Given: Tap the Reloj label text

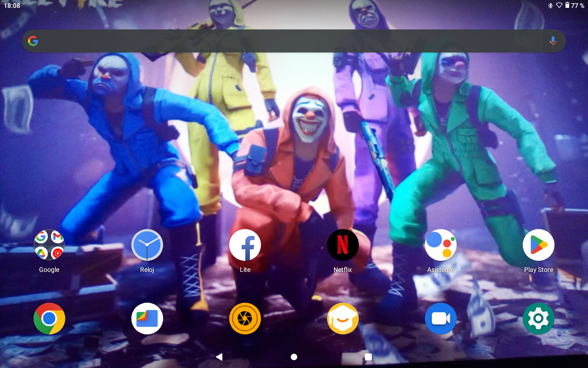Looking at the screenshot, I should pyautogui.click(x=147, y=270).
